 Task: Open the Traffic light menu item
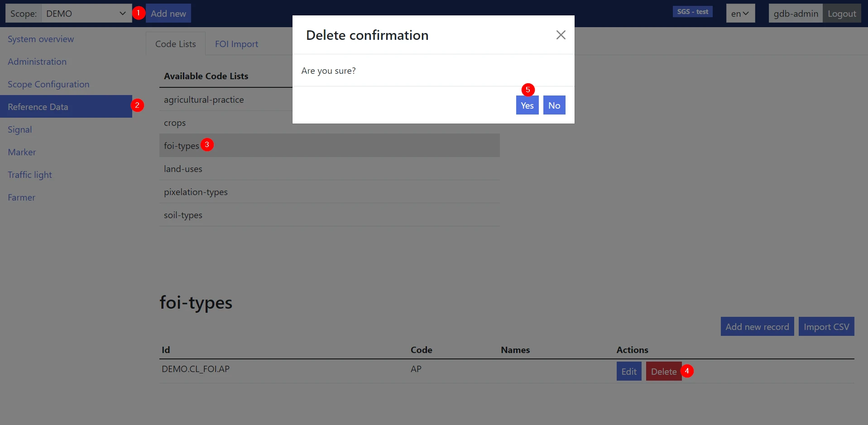[x=30, y=175]
